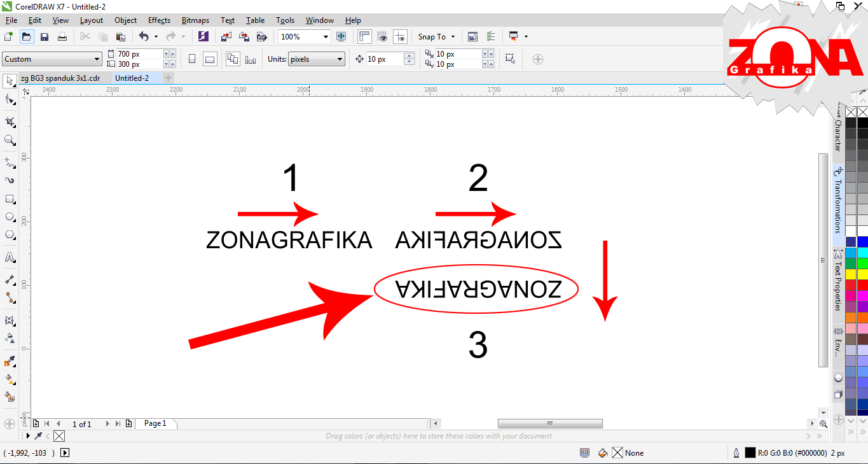Select the Smart Fill tool
The width and height of the screenshot is (868, 464).
tap(10, 397)
